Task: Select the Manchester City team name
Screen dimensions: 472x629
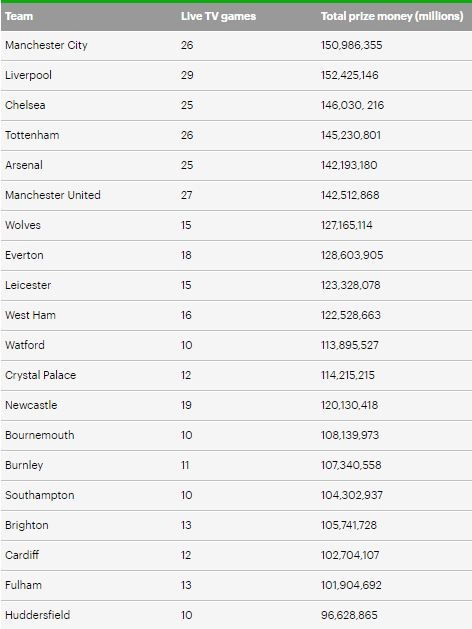Action: pyautogui.click(x=46, y=45)
